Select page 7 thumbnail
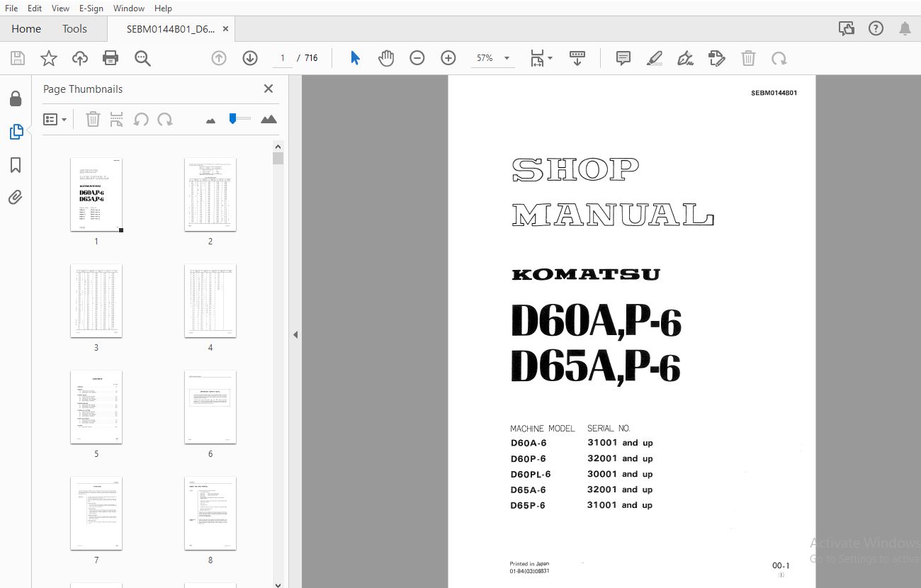Screen dimensions: 921x588 pyautogui.click(x=96, y=513)
